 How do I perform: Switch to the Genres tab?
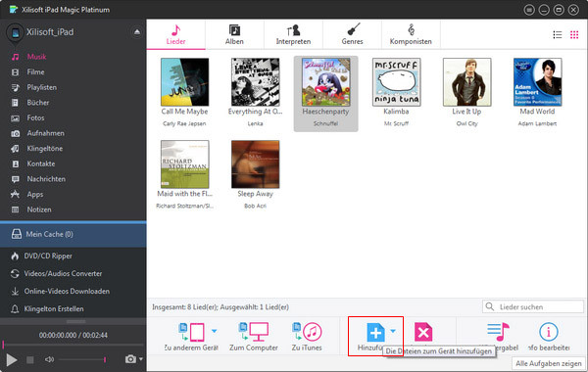[x=352, y=35]
